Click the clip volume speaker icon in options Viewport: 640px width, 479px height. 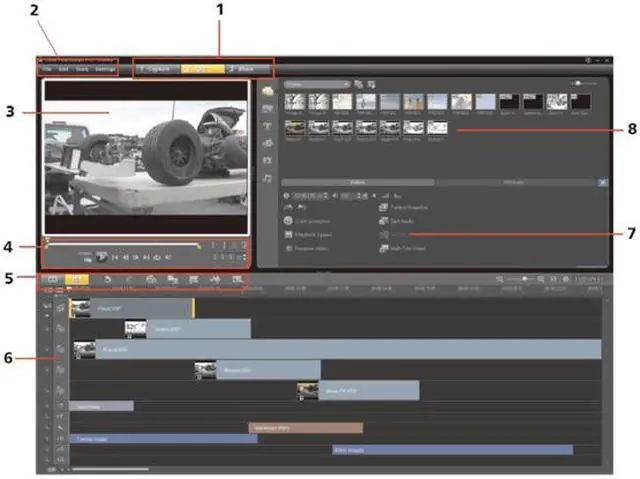334,196
